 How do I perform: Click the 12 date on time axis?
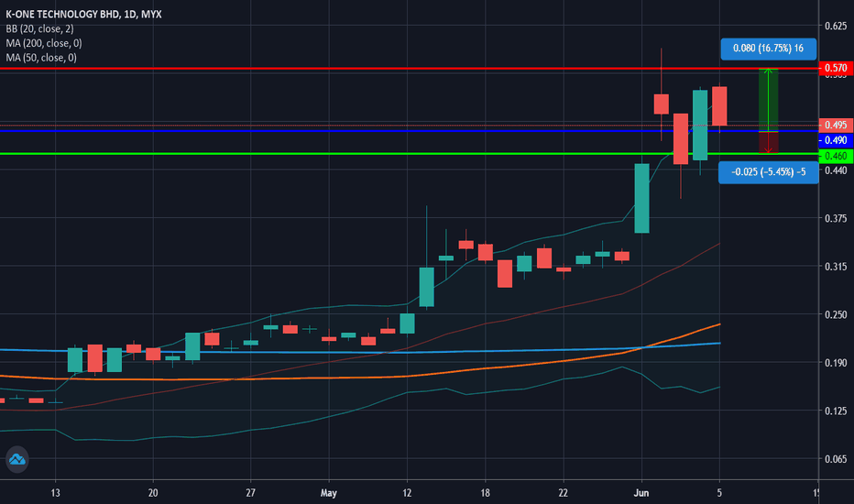pyautogui.click(x=407, y=493)
